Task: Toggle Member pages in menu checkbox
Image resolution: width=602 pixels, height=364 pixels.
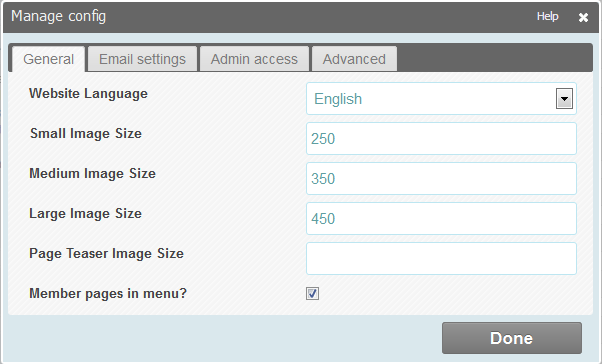Action: [313, 294]
